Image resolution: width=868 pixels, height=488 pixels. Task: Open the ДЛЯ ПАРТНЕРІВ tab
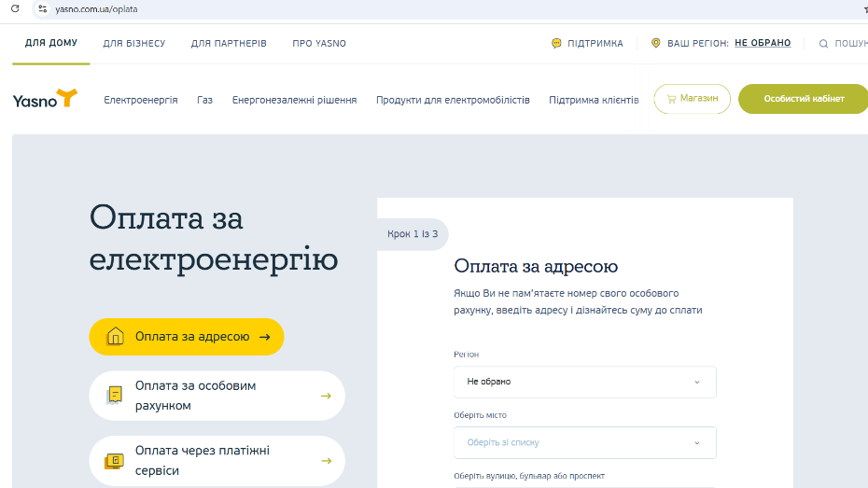(229, 43)
